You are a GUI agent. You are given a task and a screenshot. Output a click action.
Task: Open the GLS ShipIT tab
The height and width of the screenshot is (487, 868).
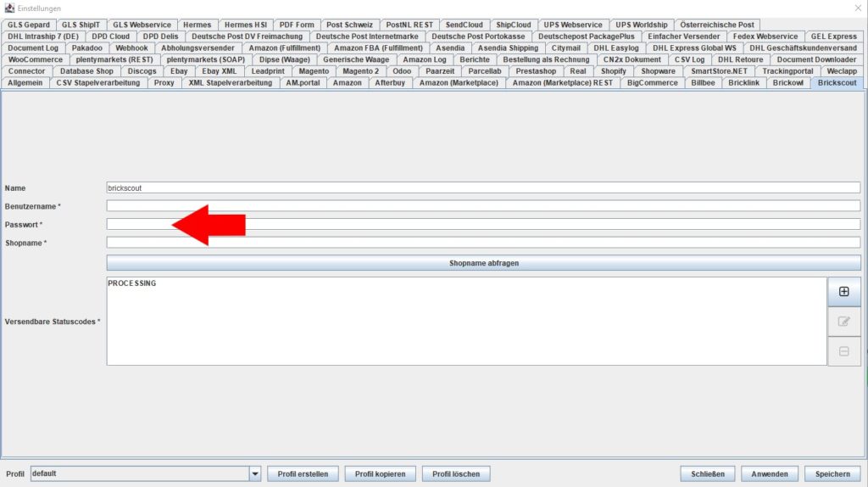click(81, 25)
